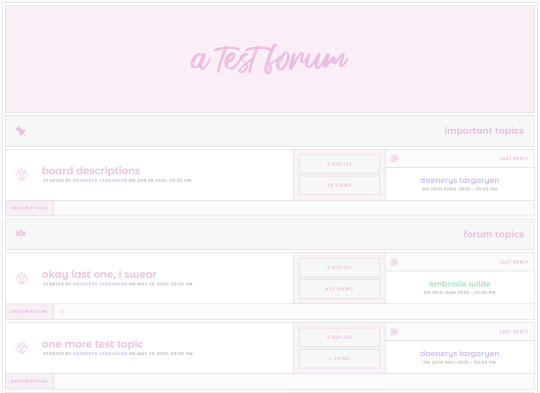Click the 0 replies box for one more test topic
Screen dimensions: 540x393
click(339, 337)
